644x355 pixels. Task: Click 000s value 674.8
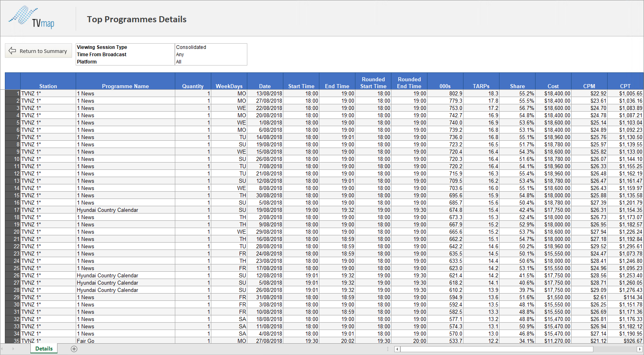(x=445, y=210)
